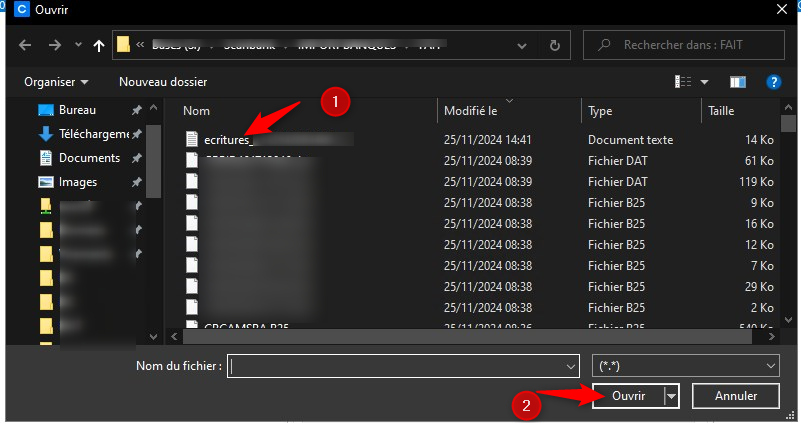Sort files by Taille column header
Image resolution: width=801 pixels, height=423 pixels.
(720, 111)
